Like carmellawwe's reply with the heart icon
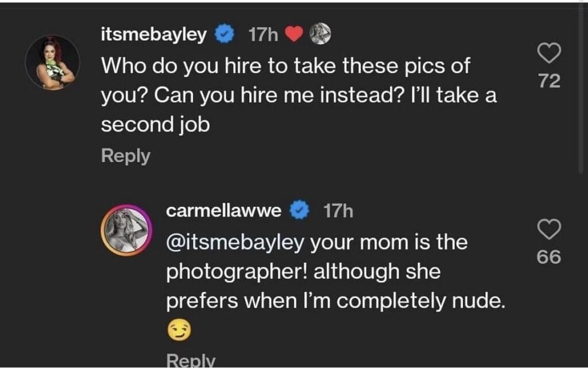The height and width of the screenshot is (368, 588). pyautogui.click(x=548, y=229)
